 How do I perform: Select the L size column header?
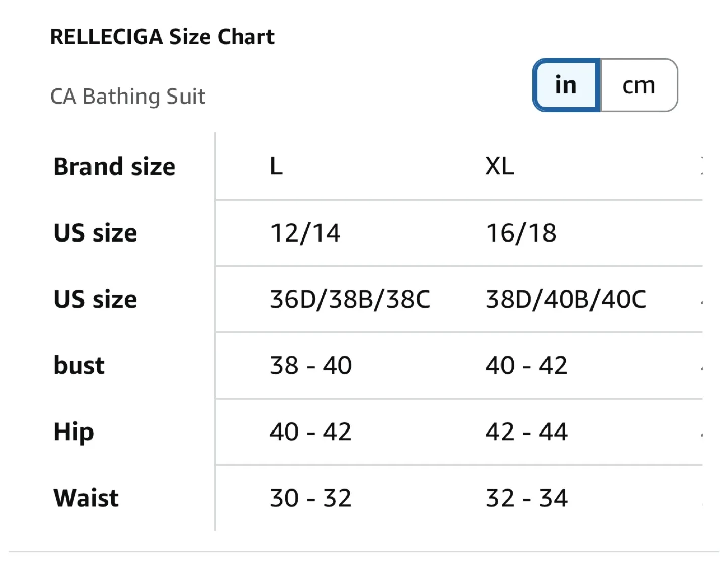tap(276, 166)
